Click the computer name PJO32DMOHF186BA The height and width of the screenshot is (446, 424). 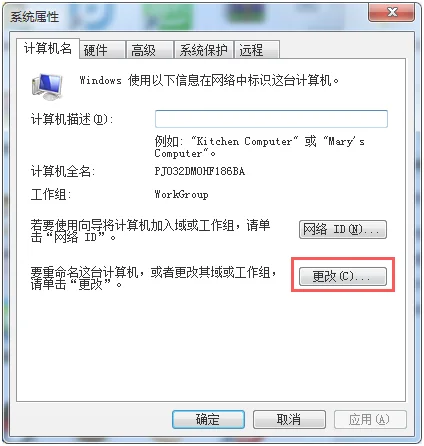pyautogui.click(x=200, y=171)
